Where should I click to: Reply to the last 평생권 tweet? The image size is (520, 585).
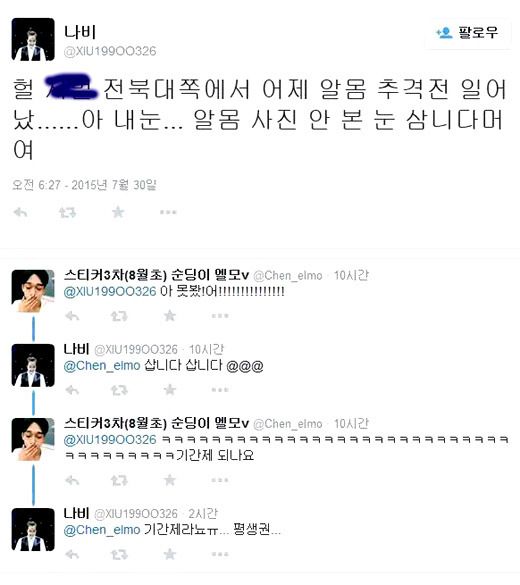(72, 554)
